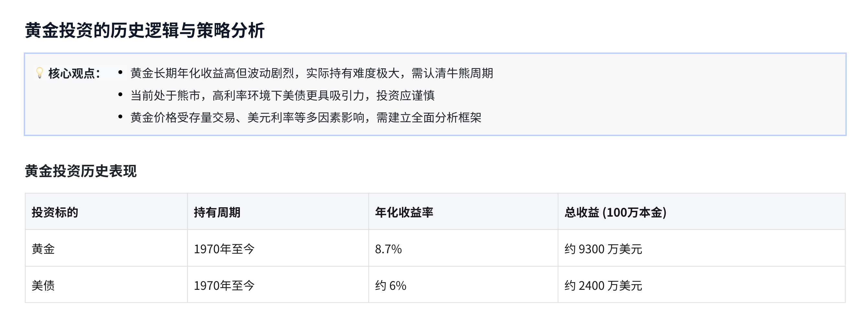
Task: Click 1970年至今 in the 美债 row
Action: point(224,285)
